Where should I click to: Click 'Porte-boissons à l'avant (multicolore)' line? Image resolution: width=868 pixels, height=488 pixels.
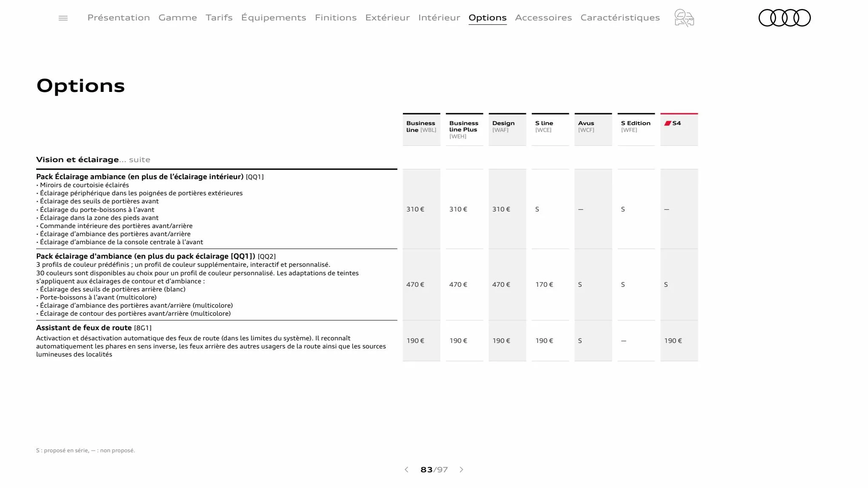pos(96,297)
